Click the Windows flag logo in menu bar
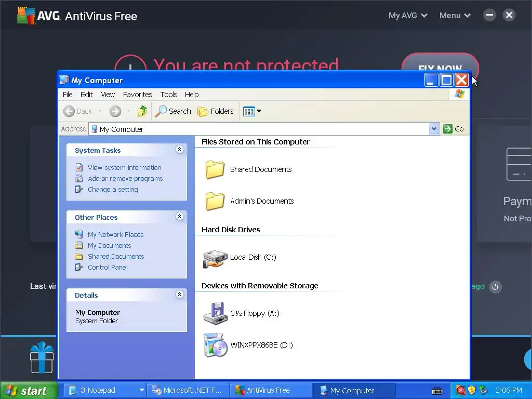This screenshot has height=399, width=532. coord(459,94)
